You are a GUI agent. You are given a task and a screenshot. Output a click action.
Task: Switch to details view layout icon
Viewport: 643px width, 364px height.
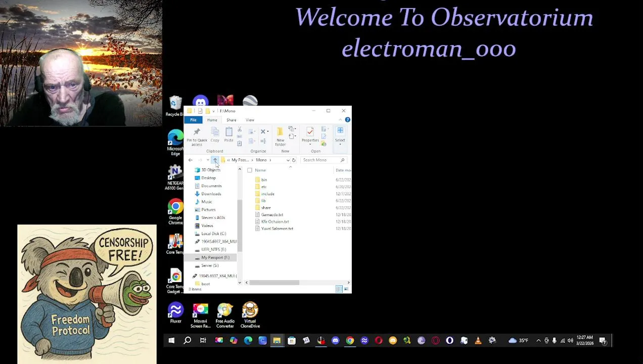click(339, 289)
